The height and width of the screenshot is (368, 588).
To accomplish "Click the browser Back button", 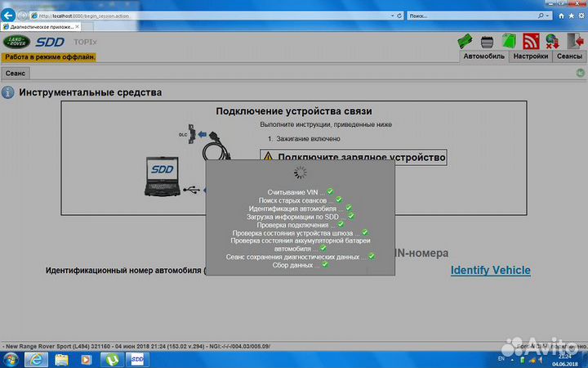I will 8,16.
